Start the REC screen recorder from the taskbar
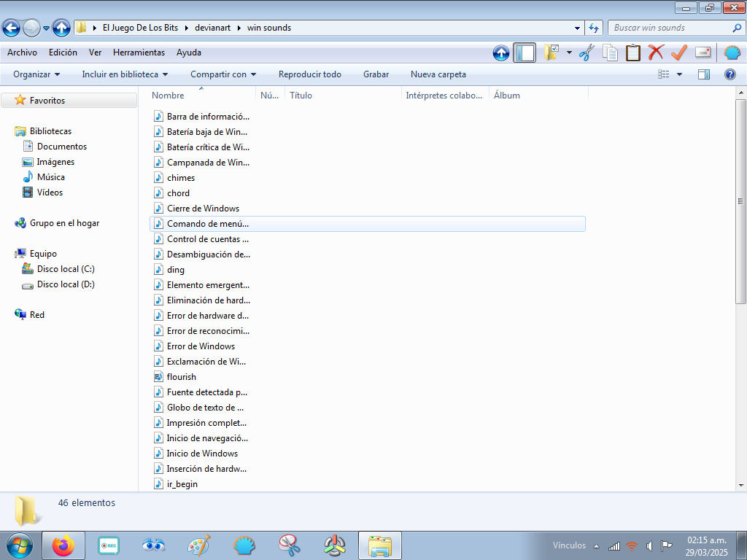 click(109, 545)
